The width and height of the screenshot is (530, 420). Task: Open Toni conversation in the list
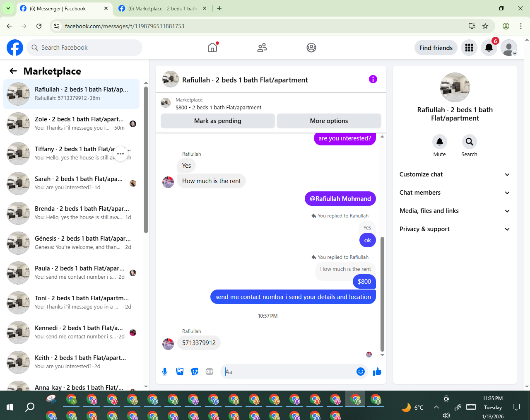[71, 303]
